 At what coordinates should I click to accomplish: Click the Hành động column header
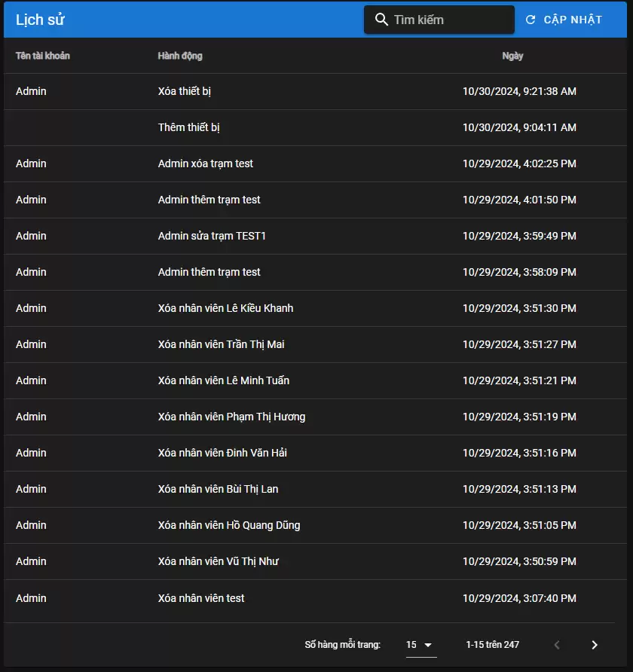[x=180, y=56]
